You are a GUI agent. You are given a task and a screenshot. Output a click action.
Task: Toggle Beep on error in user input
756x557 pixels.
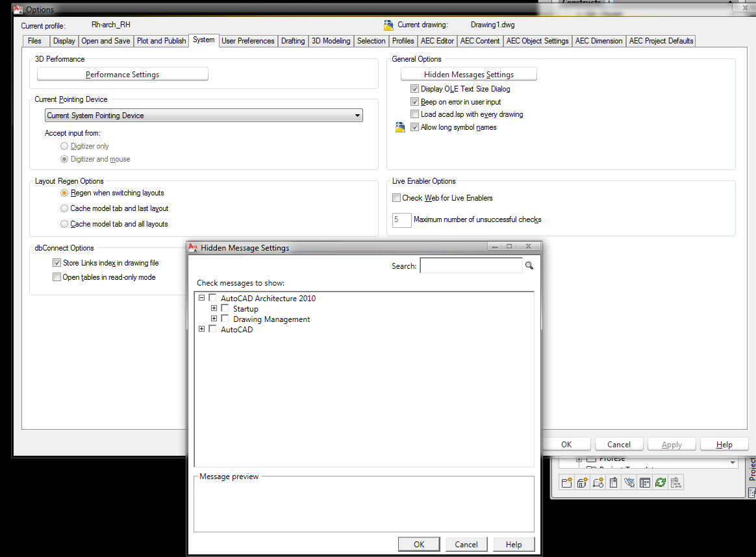pos(414,102)
